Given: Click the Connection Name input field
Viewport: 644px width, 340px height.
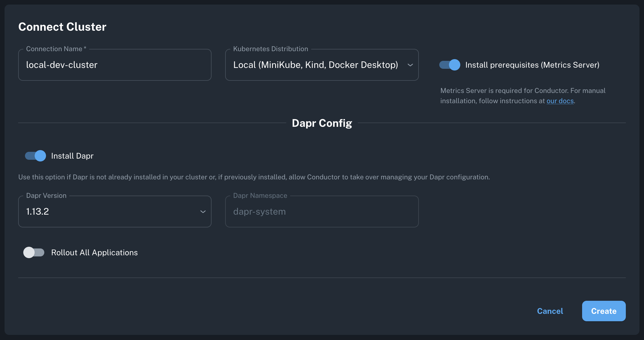Looking at the screenshot, I should 115,65.
